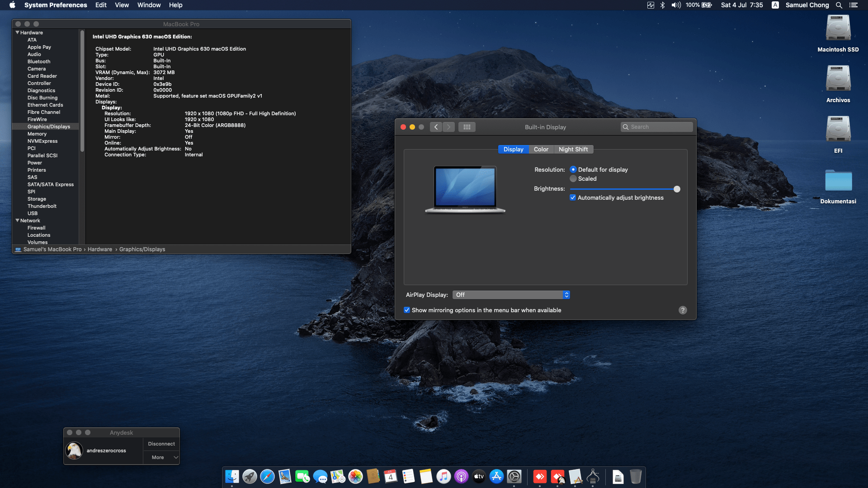Collapse Hardware section in sidebar
Image resolution: width=868 pixels, height=488 pixels.
17,33
